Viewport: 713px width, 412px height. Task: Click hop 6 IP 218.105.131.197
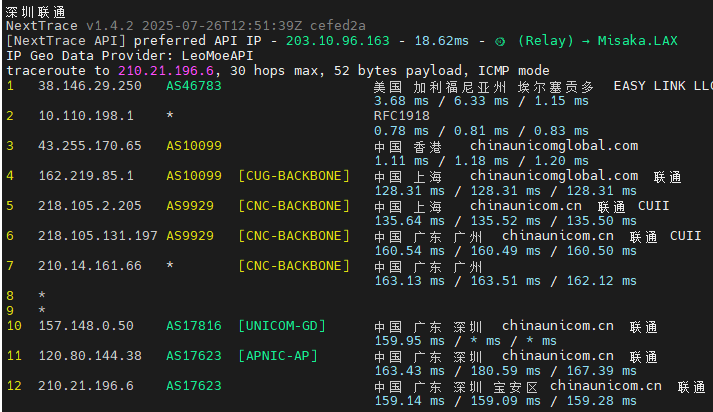click(98, 236)
